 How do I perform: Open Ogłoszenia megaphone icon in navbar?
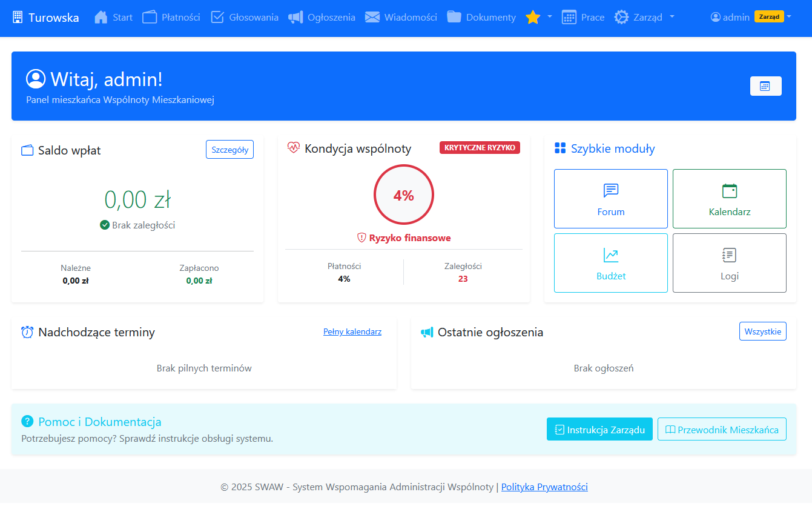(x=295, y=17)
